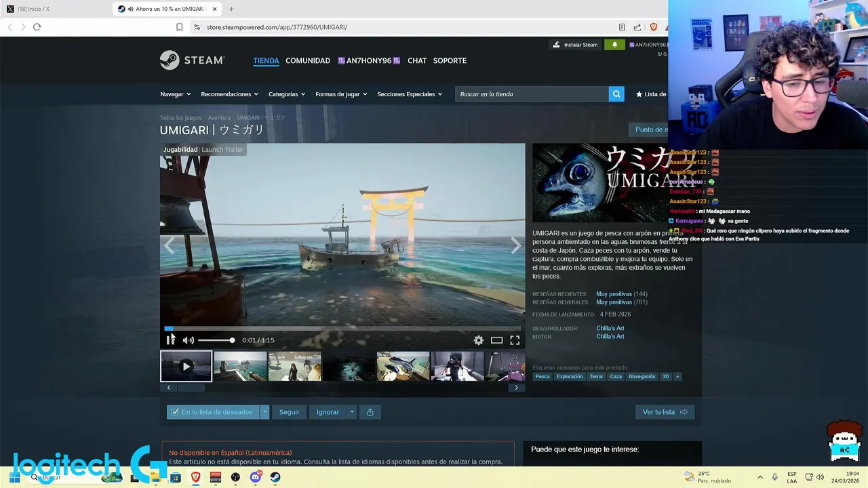Click Instalar Steam button
Screen dimensions: 868x488
(575, 45)
